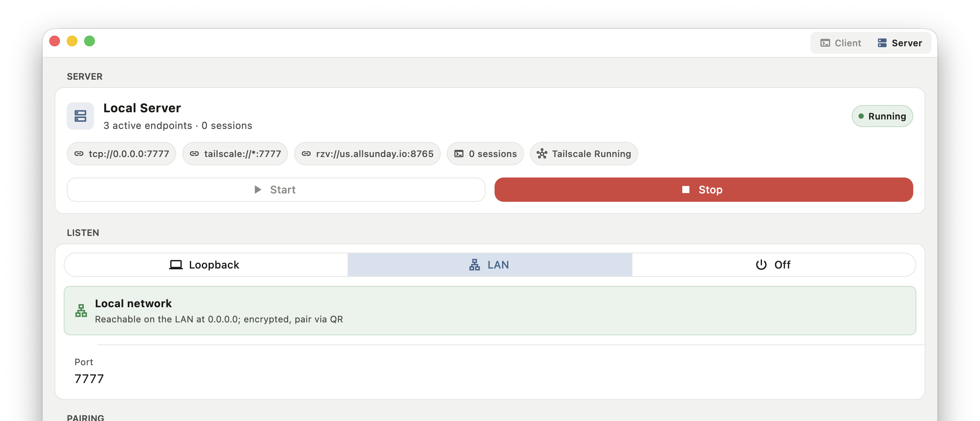Click link icon beside tcp://0.0.0.0:7777
Image resolution: width=980 pixels, height=421 pixels.
coord(79,154)
